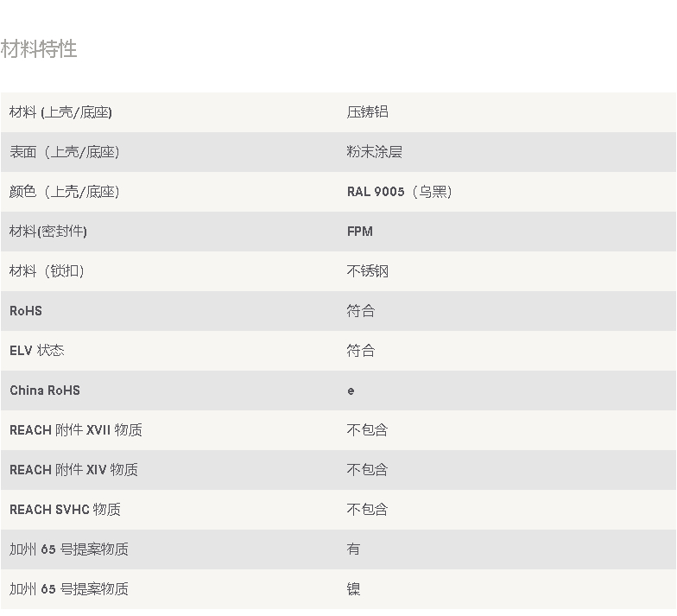The height and width of the screenshot is (616, 677).
Task: Select the REACH 附件 XVII 物质 label
Action: coord(75,430)
